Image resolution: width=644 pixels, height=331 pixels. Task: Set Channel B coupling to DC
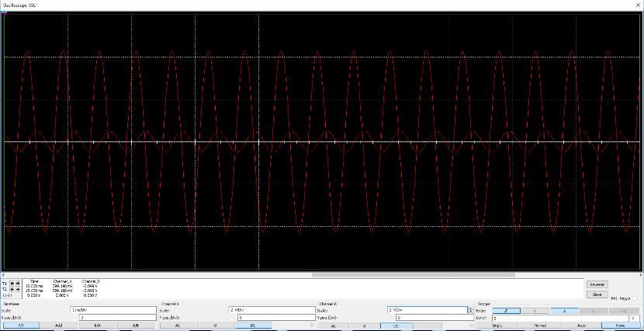pyautogui.click(x=395, y=326)
